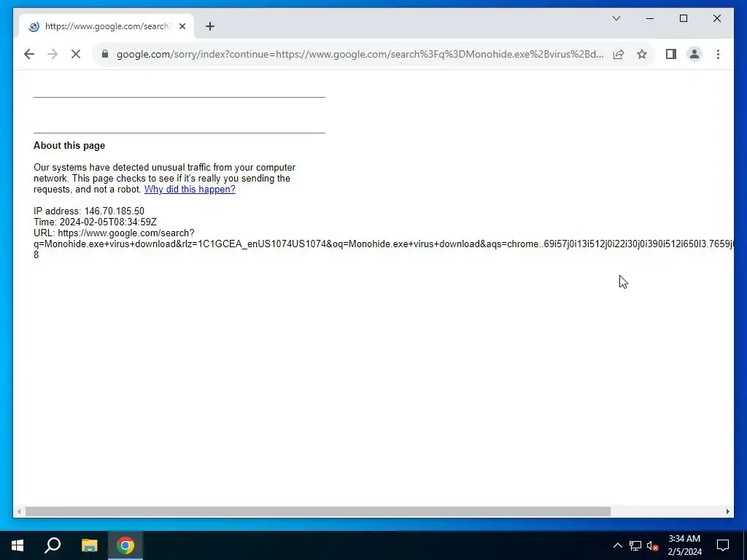
Task: Minimize the Chrome window
Action: point(650,18)
